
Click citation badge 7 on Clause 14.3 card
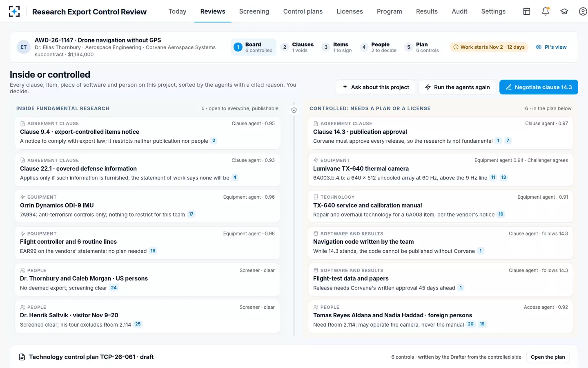508,141
